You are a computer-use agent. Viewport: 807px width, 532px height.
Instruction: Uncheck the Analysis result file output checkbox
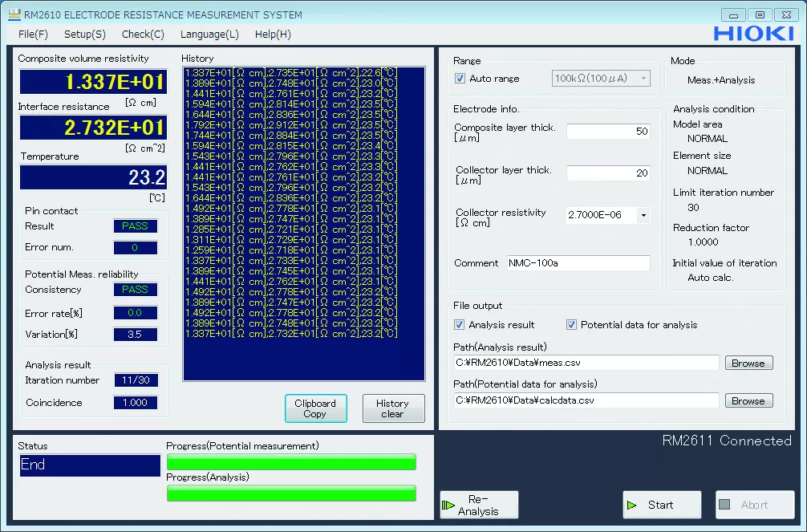pyautogui.click(x=460, y=325)
